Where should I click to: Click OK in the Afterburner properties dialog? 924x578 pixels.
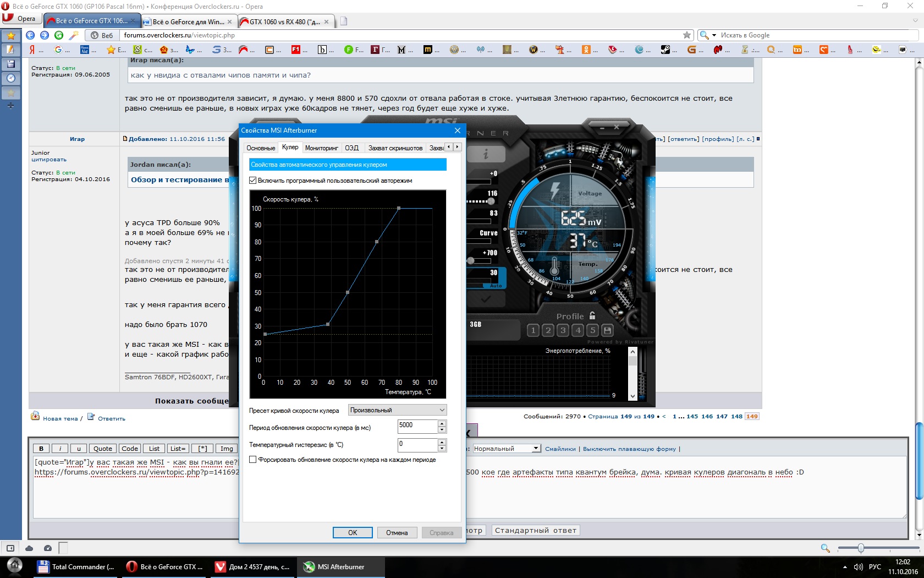(x=353, y=532)
